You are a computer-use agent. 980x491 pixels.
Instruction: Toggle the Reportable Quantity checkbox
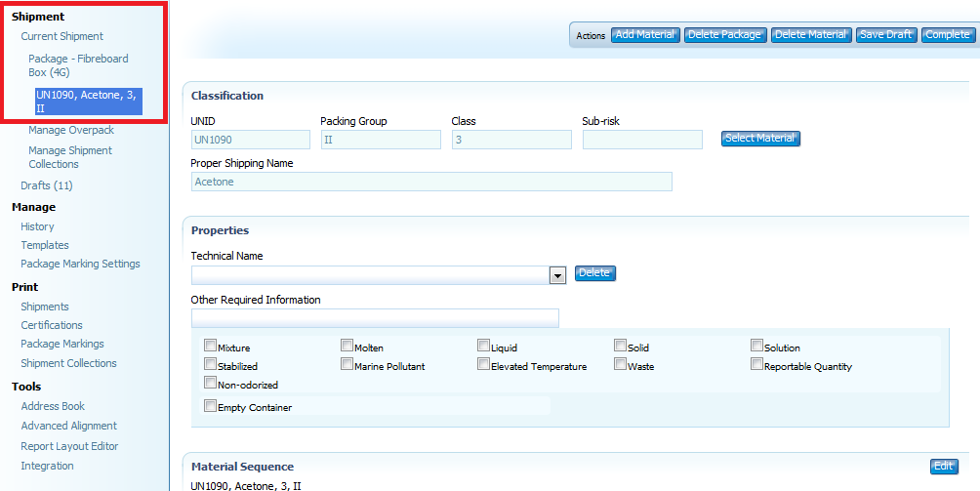pyautogui.click(x=756, y=364)
